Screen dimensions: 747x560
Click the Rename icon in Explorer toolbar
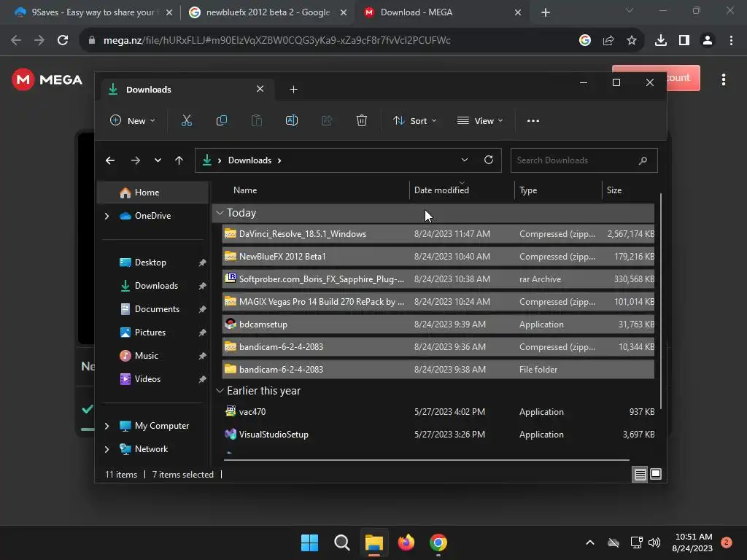292,121
